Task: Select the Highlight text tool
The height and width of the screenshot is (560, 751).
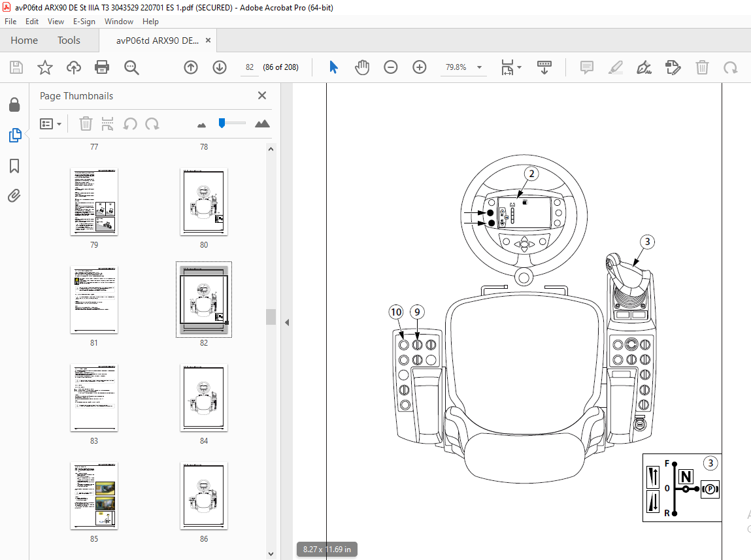Action: point(616,67)
